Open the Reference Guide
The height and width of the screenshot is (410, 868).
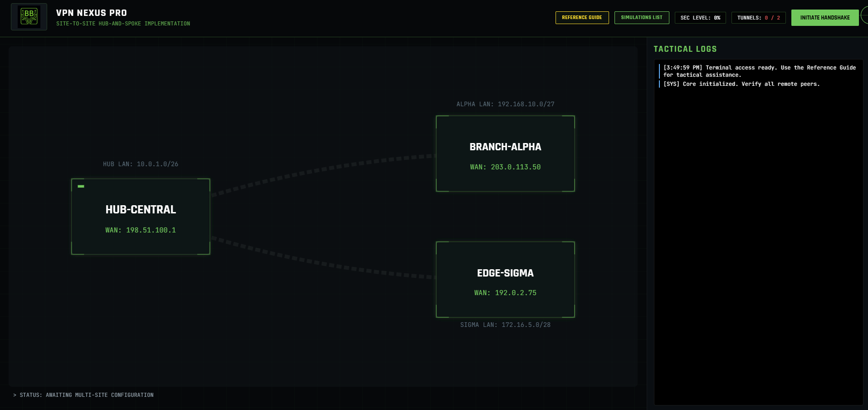[x=582, y=18]
